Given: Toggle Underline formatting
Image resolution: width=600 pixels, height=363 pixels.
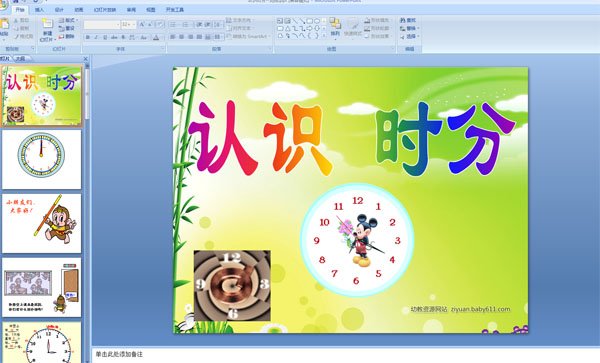Looking at the screenshot, I should [105, 37].
